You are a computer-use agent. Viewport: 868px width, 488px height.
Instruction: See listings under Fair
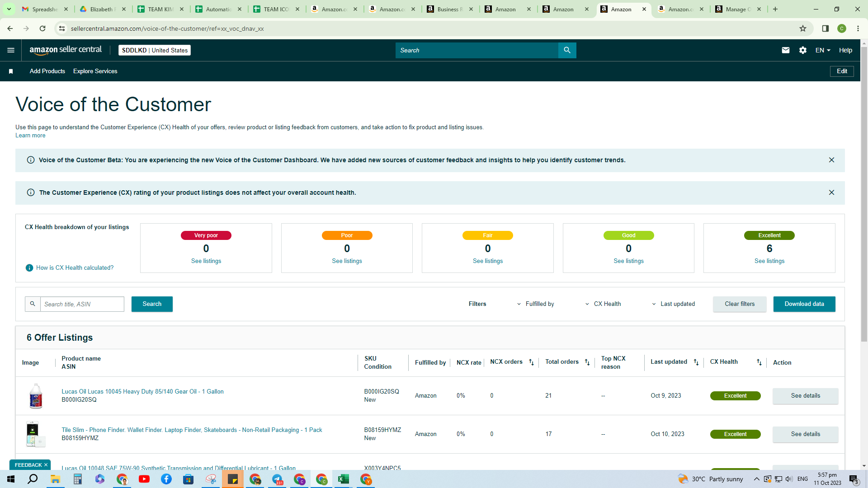pos(488,261)
